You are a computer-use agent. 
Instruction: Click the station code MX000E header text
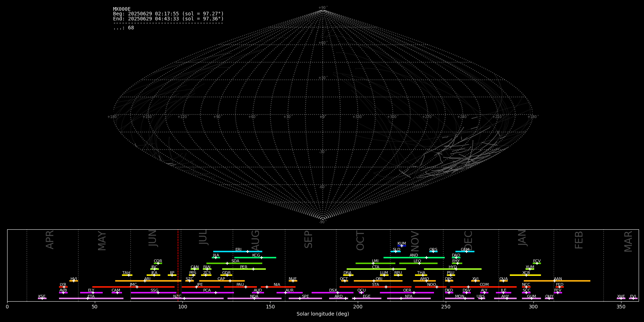[x=122, y=9]
